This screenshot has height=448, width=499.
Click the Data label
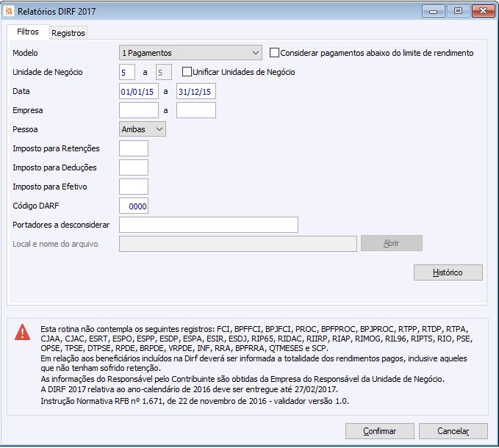(x=21, y=91)
